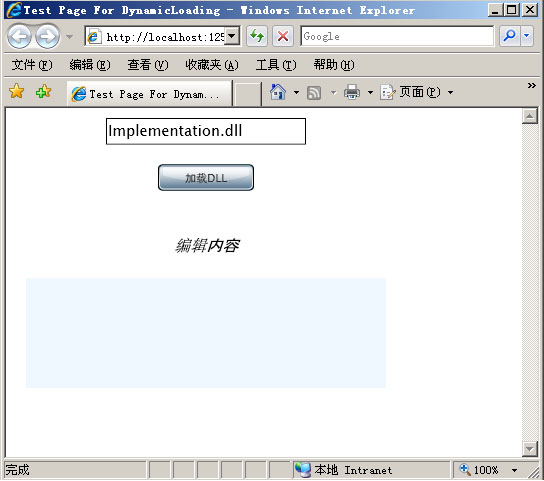The width and height of the screenshot is (544, 481).
Task: Open the zoom level 100% dropdown
Action: [x=514, y=470]
